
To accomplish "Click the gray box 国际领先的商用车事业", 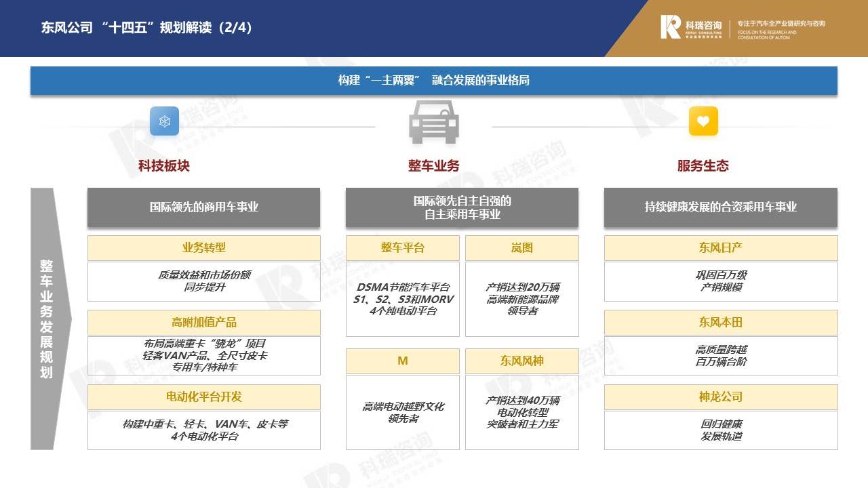I will click(203, 207).
